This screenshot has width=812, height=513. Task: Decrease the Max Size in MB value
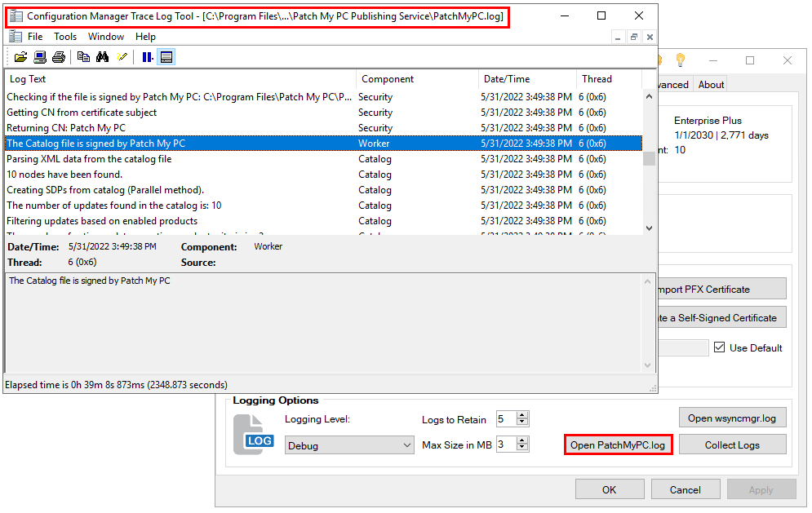coord(522,447)
